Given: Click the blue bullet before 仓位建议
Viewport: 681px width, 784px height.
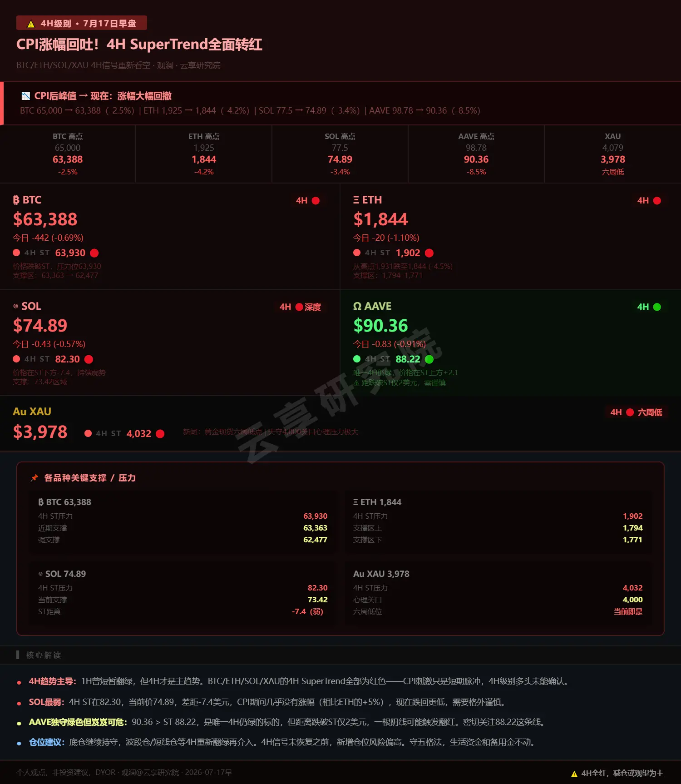Looking at the screenshot, I should pos(19,743).
